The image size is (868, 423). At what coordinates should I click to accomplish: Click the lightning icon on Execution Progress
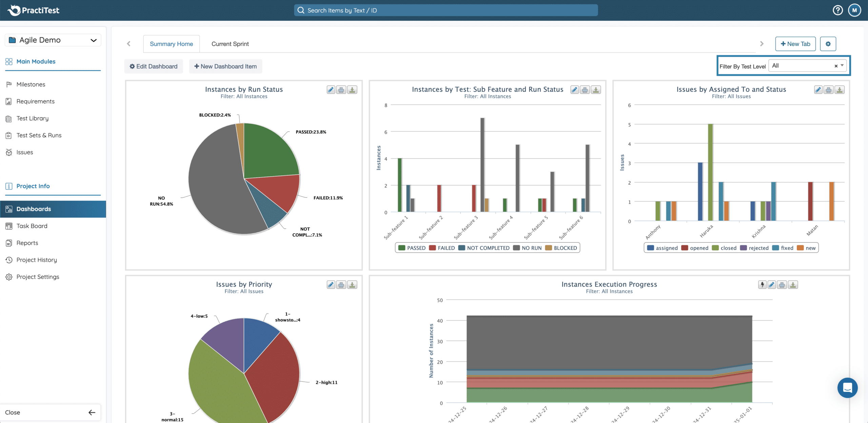click(x=762, y=285)
